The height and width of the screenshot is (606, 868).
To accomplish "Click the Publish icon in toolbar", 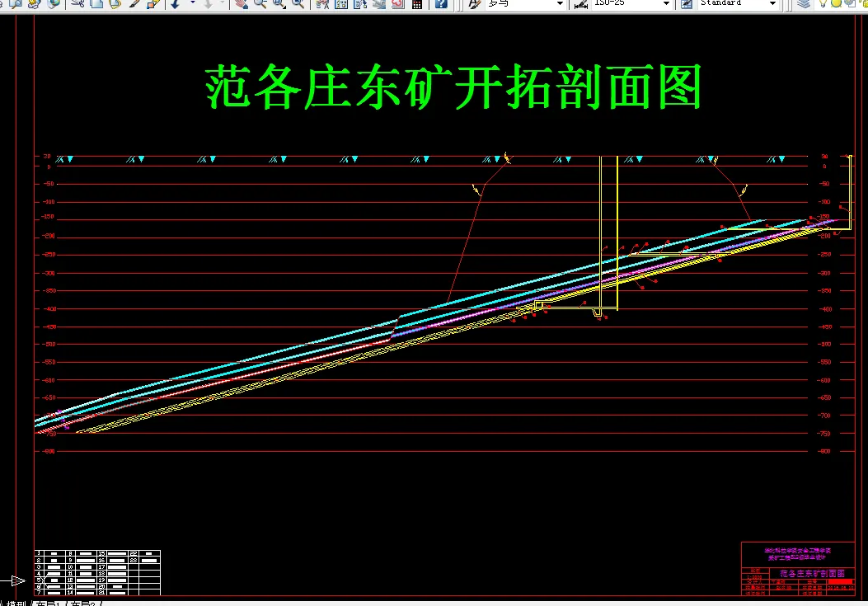I will tap(34, 4).
